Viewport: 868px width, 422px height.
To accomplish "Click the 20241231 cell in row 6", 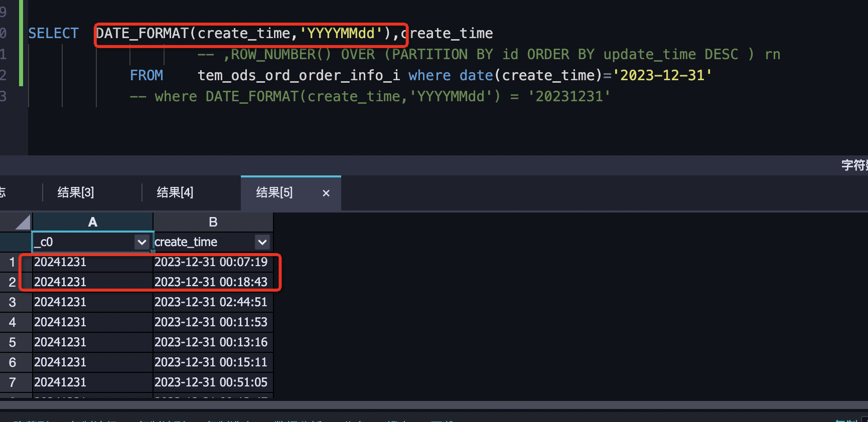I will (x=93, y=362).
